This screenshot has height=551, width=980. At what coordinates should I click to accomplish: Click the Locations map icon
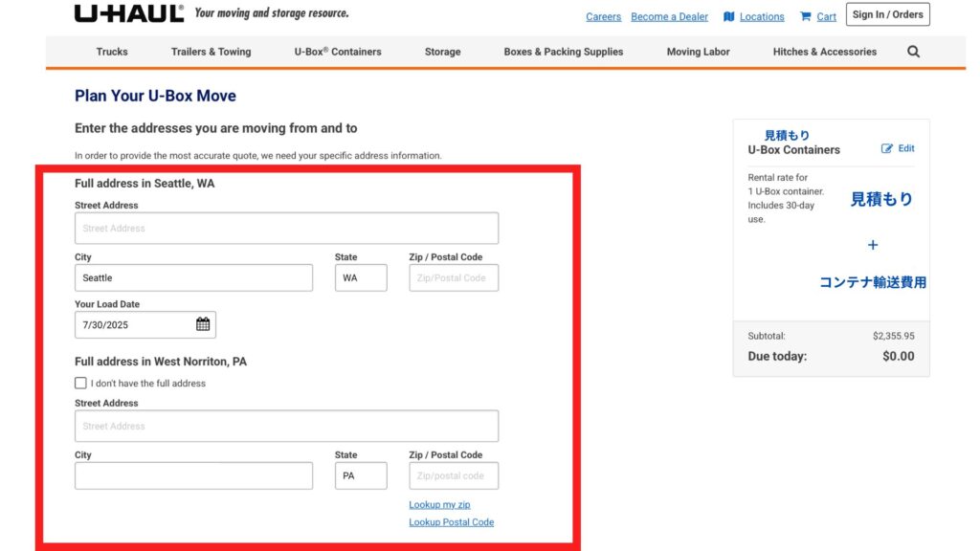tap(728, 17)
